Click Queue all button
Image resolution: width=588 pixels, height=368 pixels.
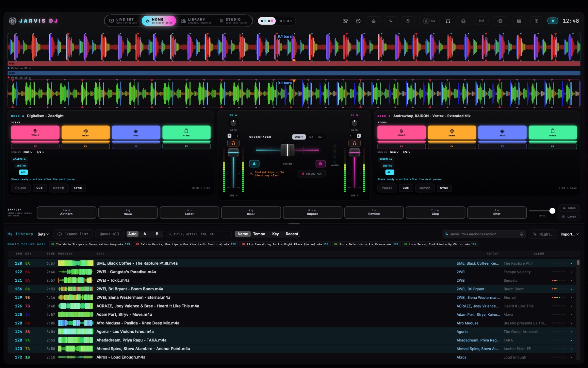tap(109, 234)
